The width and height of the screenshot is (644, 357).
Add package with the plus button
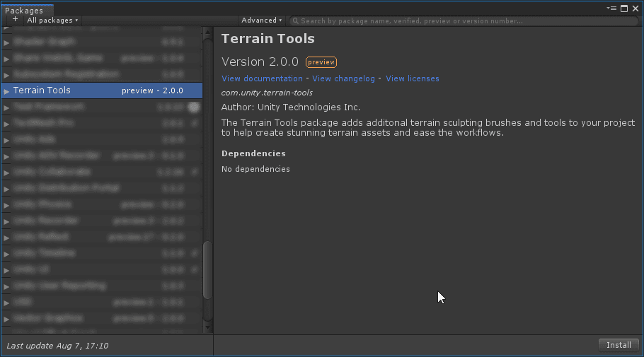point(15,20)
